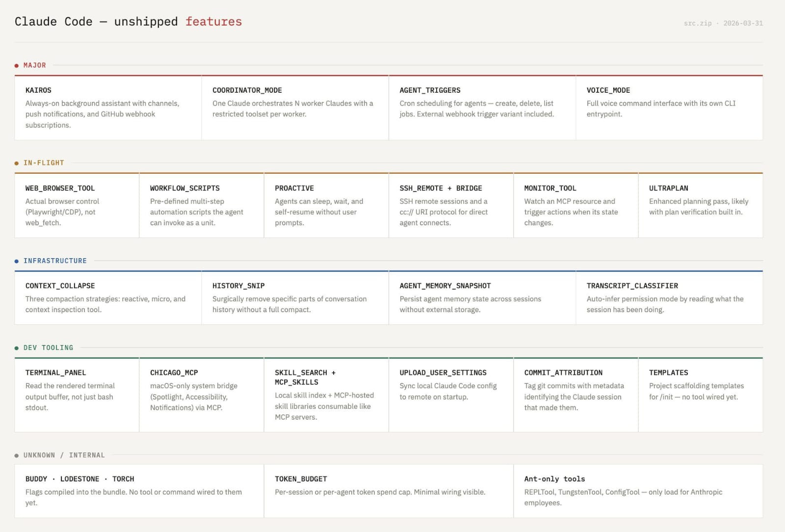Click text 'Actual browser control (Playwright/CDP)'
Viewport: 785px width, 532px height.
tap(62, 207)
